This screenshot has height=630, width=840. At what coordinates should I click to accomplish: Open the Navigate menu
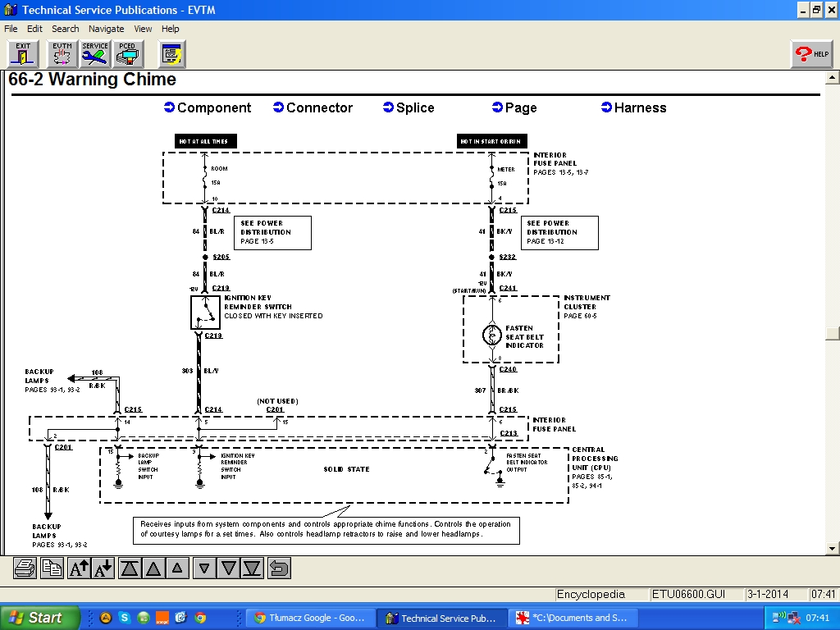tap(106, 29)
